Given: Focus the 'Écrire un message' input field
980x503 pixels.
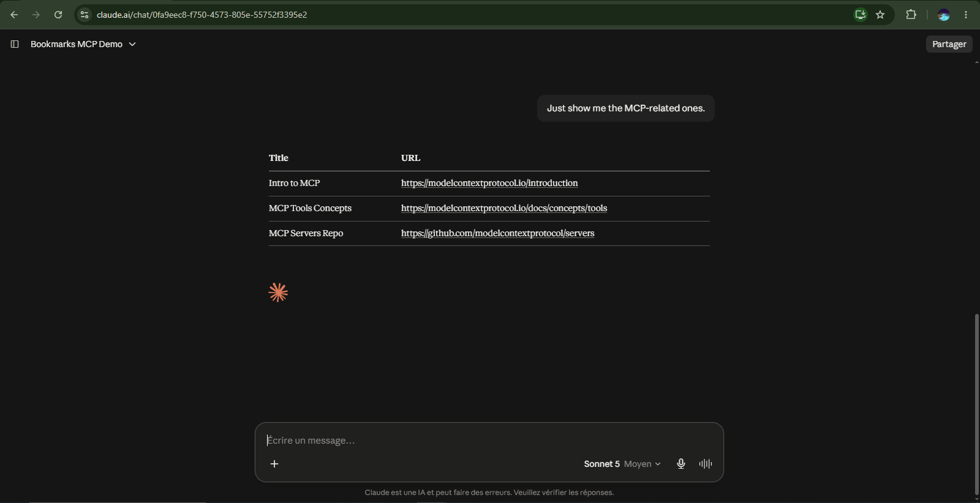Looking at the screenshot, I should [x=489, y=441].
